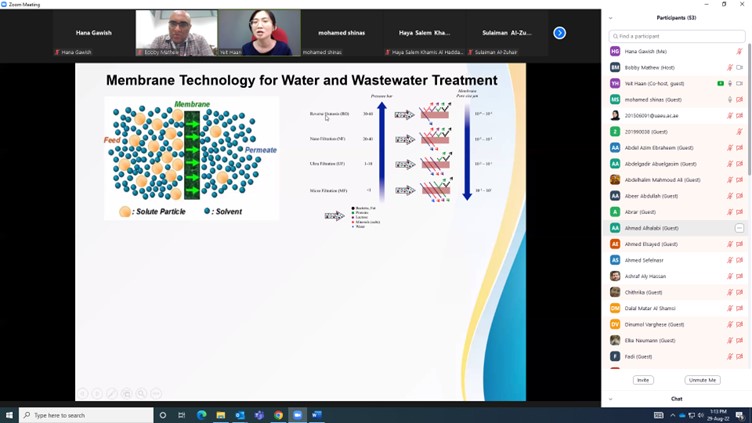Click the more options button beside Ahmed Alhalabi
The width and height of the screenshot is (752, 423).
pos(739,228)
